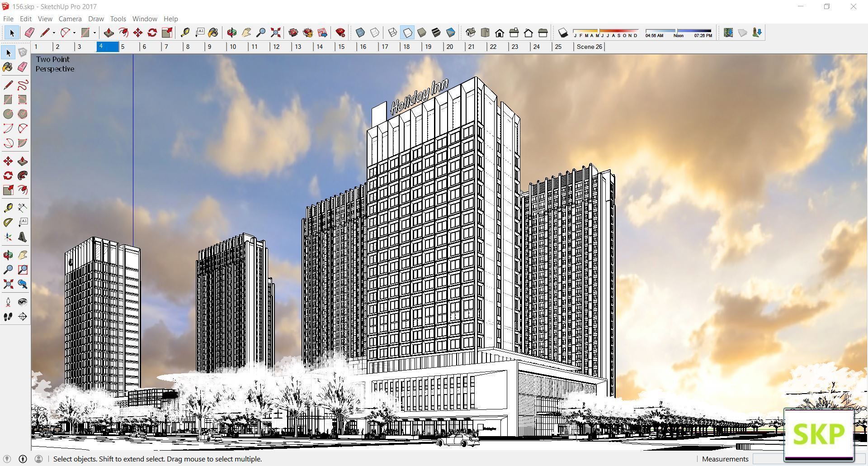Pick the Axes tool
This screenshot has height=466, width=868.
point(8,237)
